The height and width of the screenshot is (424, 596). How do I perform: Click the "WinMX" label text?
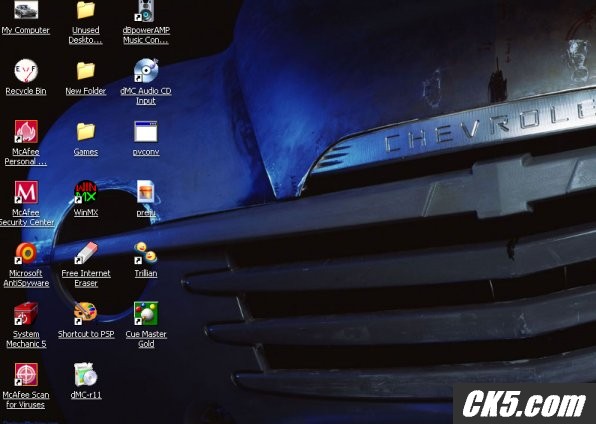(86, 213)
